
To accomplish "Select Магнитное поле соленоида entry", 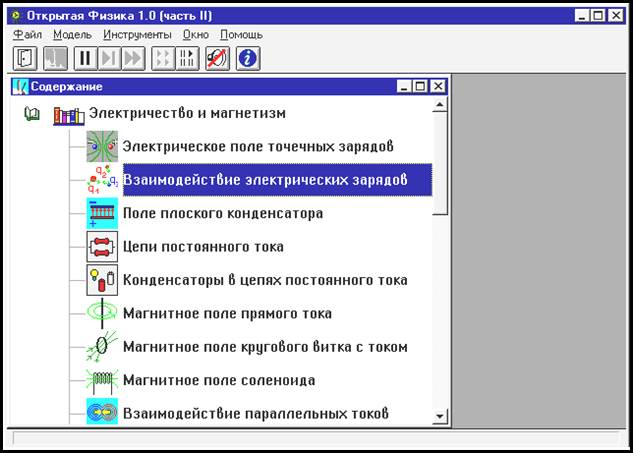I will pyautogui.click(x=218, y=380).
